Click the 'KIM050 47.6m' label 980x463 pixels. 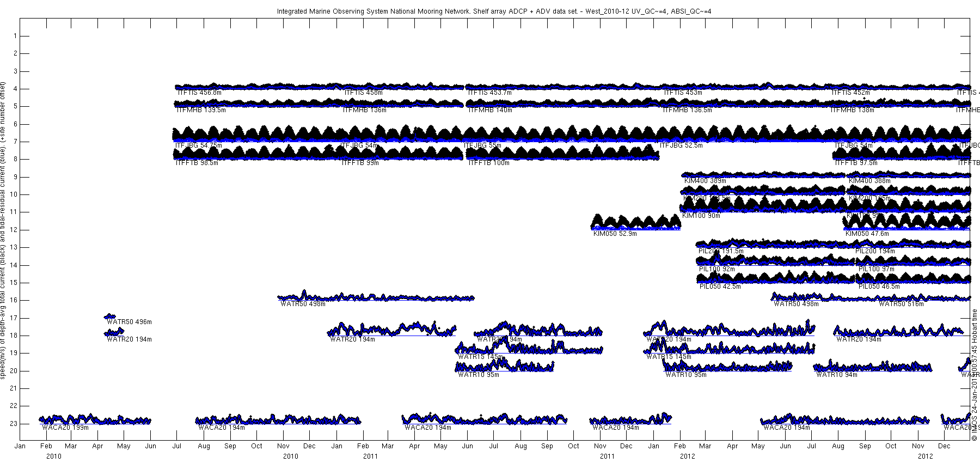coord(867,234)
